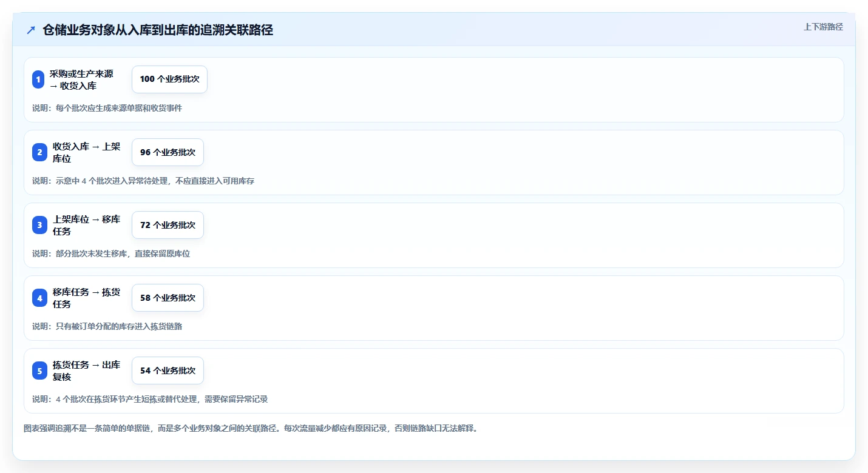Viewport: 868px width, 473px height.
Task: Click the step 3 number badge
Action: click(39, 225)
